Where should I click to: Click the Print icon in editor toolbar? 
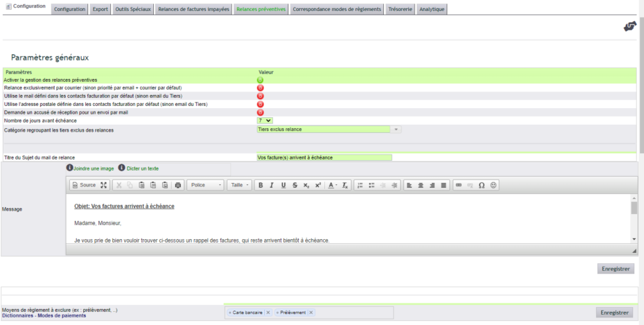pyautogui.click(x=178, y=185)
